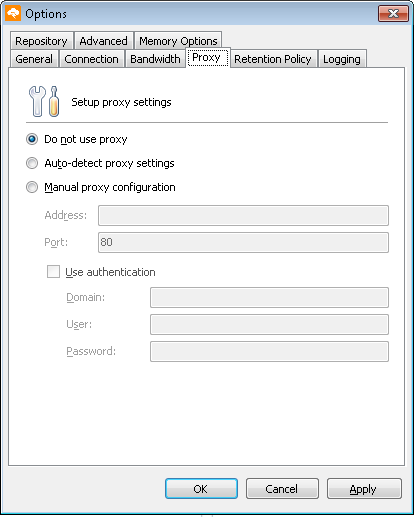Open the Advanced tab

104,41
